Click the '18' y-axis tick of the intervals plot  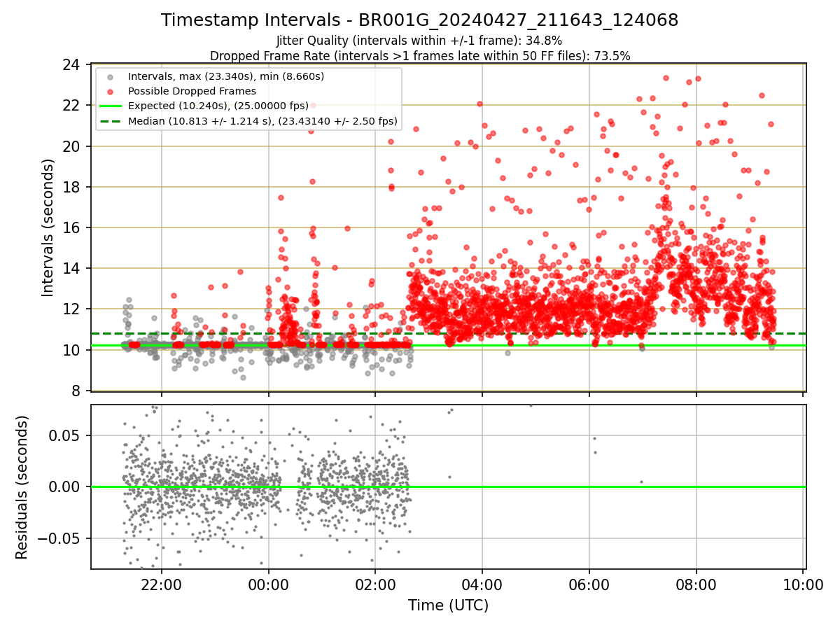click(71, 187)
